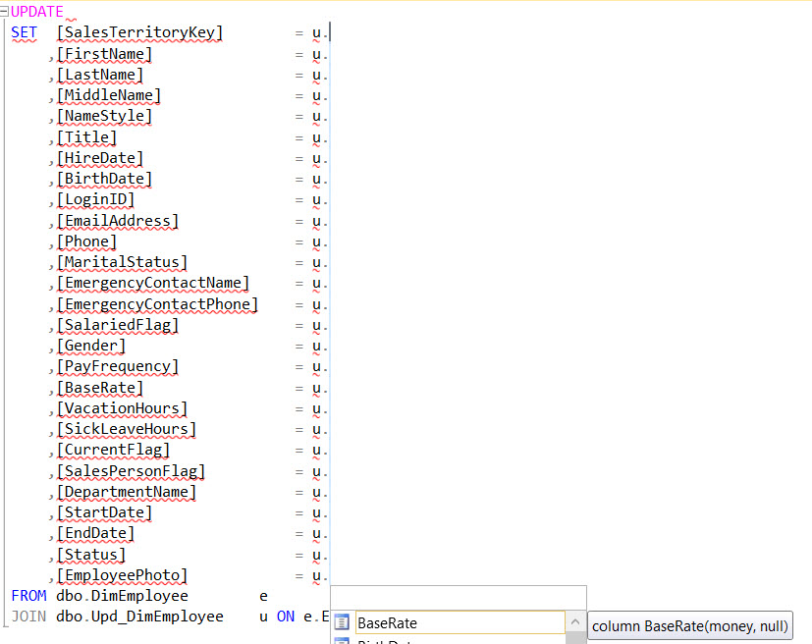
Task: Click the [Phone] column name
Action: pyautogui.click(x=86, y=241)
